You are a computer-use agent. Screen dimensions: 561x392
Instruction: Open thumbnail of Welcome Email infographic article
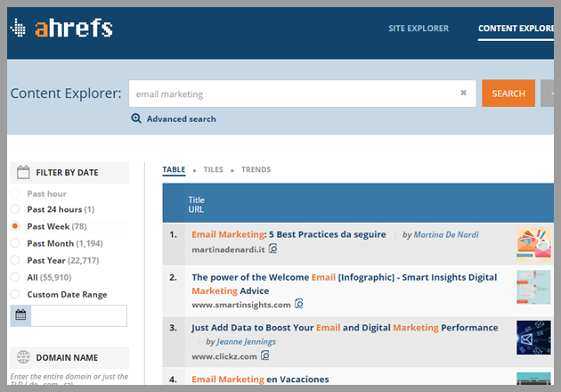click(x=533, y=287)
